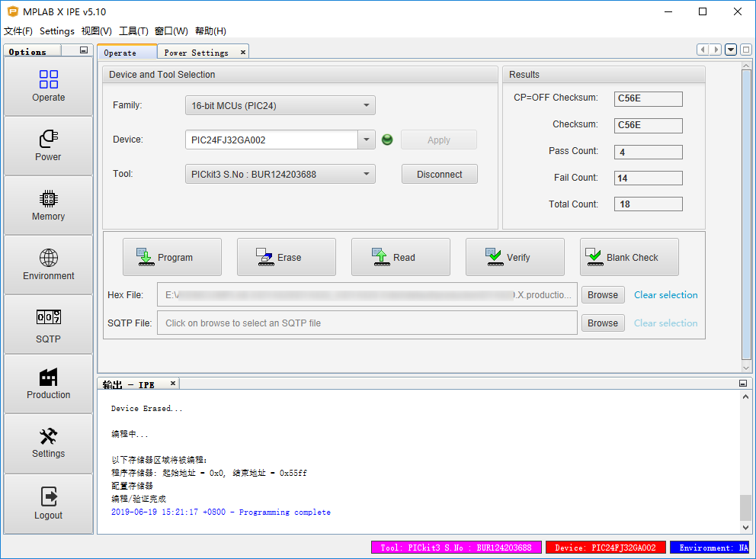Minimize the Options panel

point(84,50)
